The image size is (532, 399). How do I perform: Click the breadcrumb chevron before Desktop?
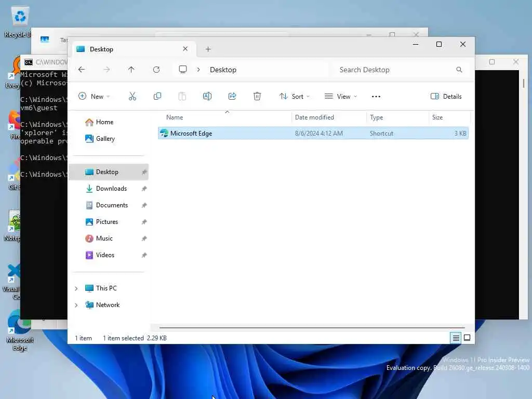pos(198,70)
